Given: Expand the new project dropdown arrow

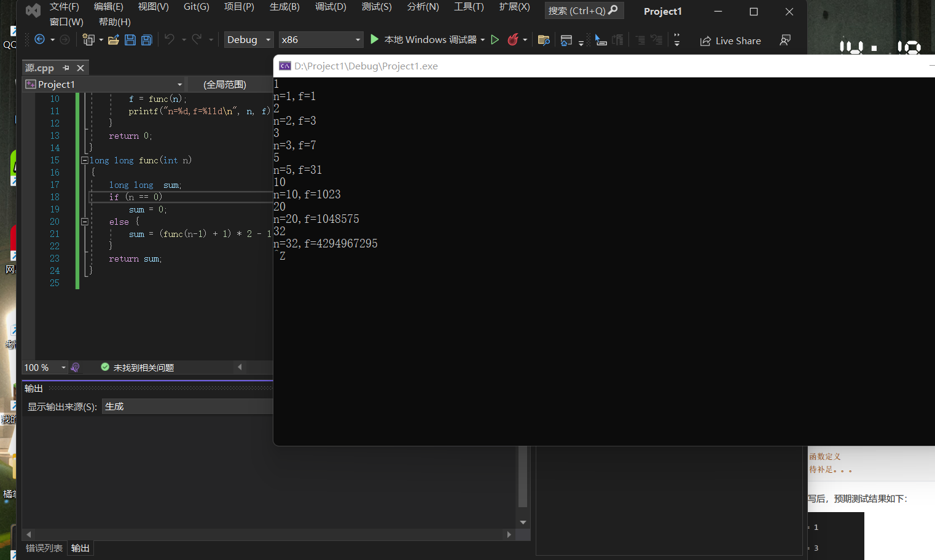Looking at the screenshot, I should pyautogui.click(x=101, y=40).
